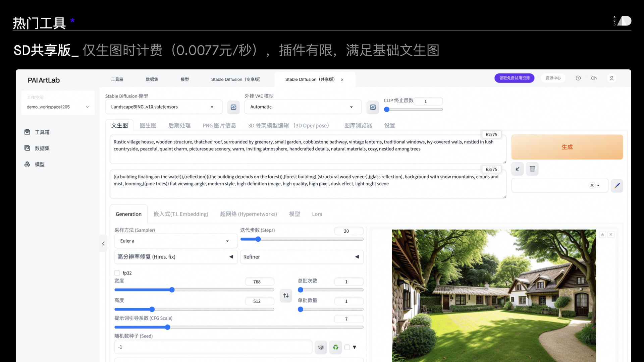Open the user profile icon
The image size is (644, 362).
[x=611, y=78]
